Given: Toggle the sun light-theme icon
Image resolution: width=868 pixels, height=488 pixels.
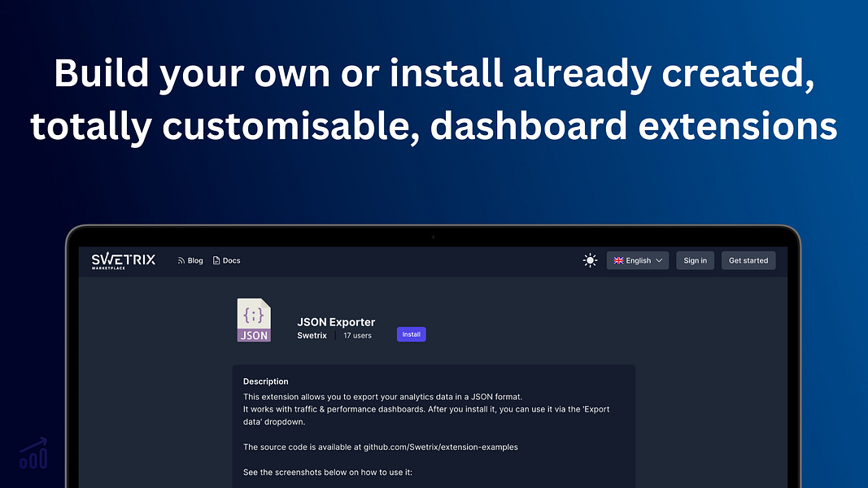Looking at the screenshot, I should click(x=590, y=260).
